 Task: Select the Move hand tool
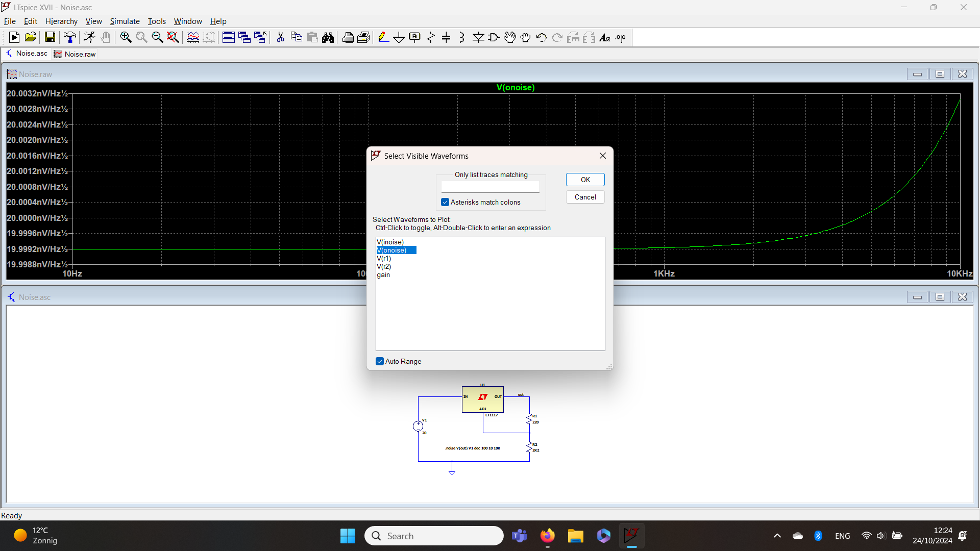coord(510,37)
